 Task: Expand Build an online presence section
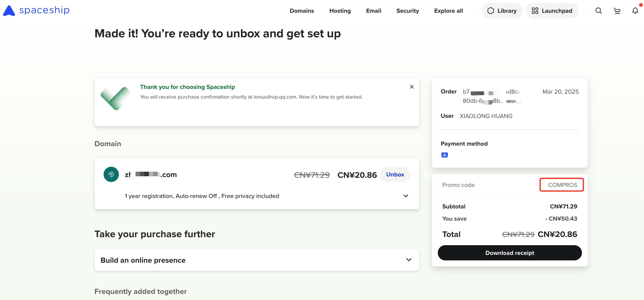409,260
